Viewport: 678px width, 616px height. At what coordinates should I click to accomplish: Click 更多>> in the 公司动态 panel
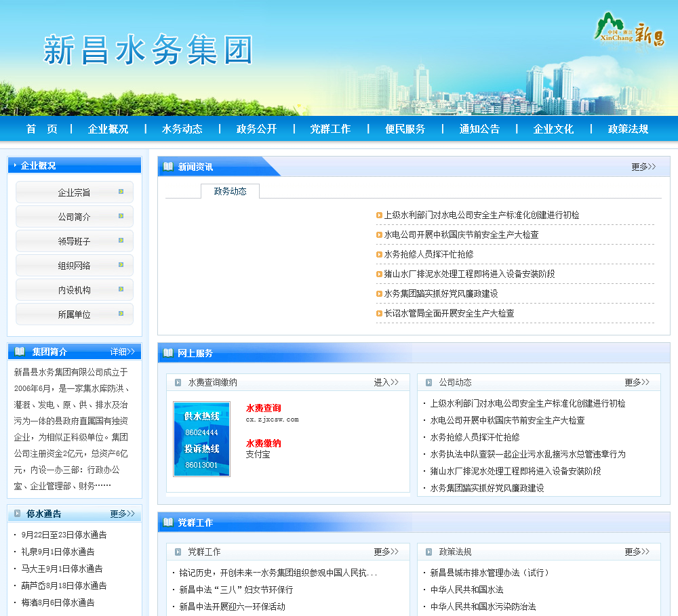[637, 382]
